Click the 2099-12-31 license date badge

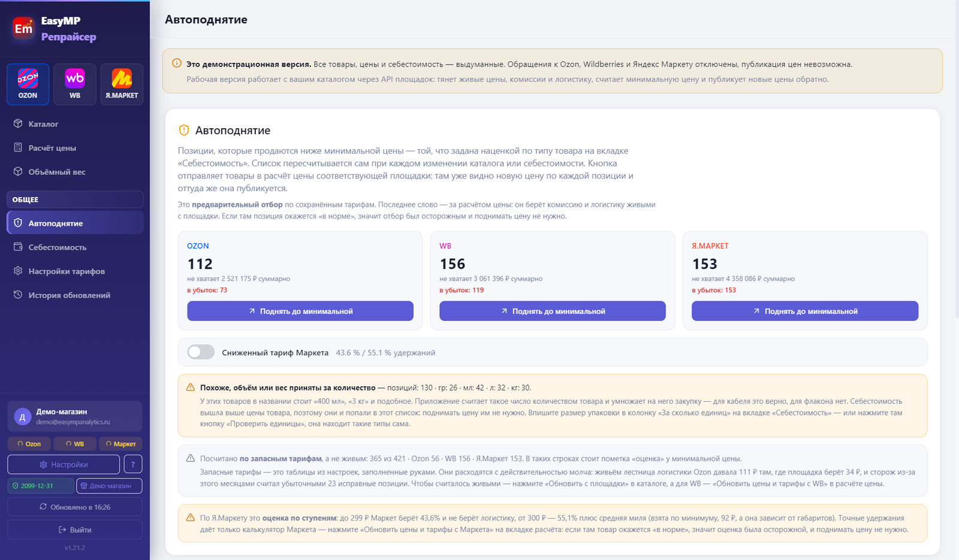(x=41, y=486)
